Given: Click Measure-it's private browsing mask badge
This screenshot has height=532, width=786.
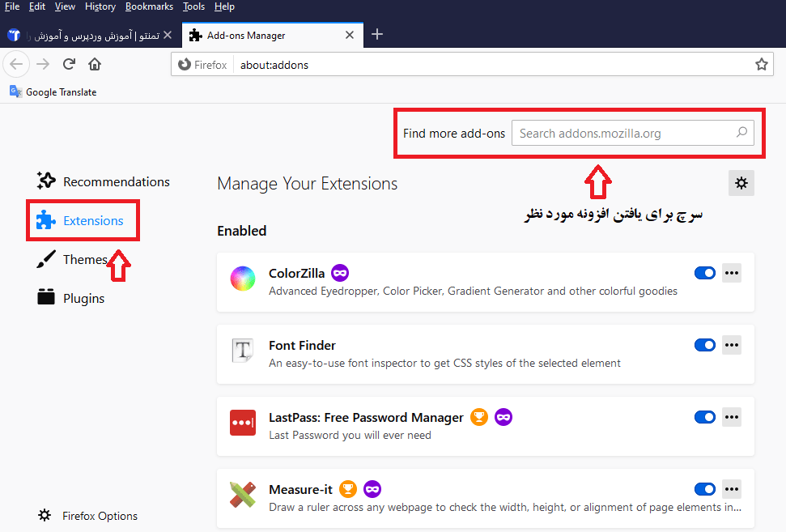Looking at the screenshot, I should click(372, 489).
